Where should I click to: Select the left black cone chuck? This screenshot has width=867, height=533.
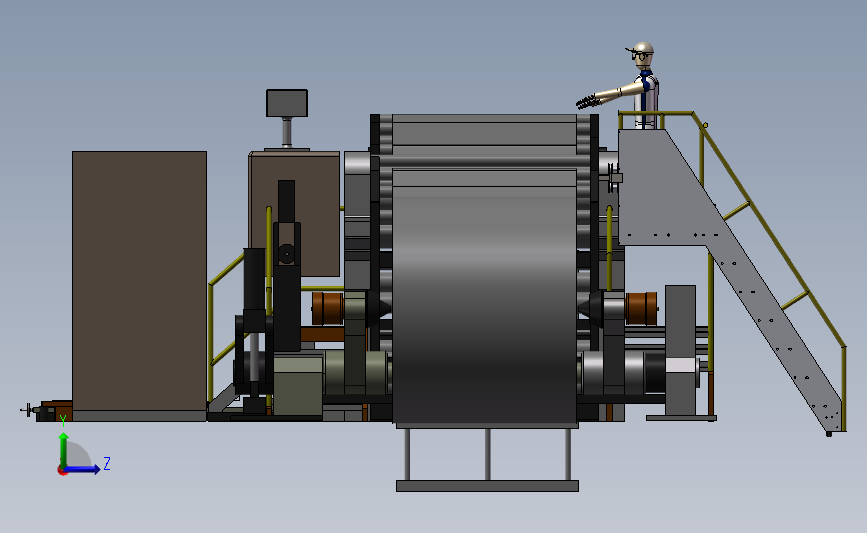(379, 309)
